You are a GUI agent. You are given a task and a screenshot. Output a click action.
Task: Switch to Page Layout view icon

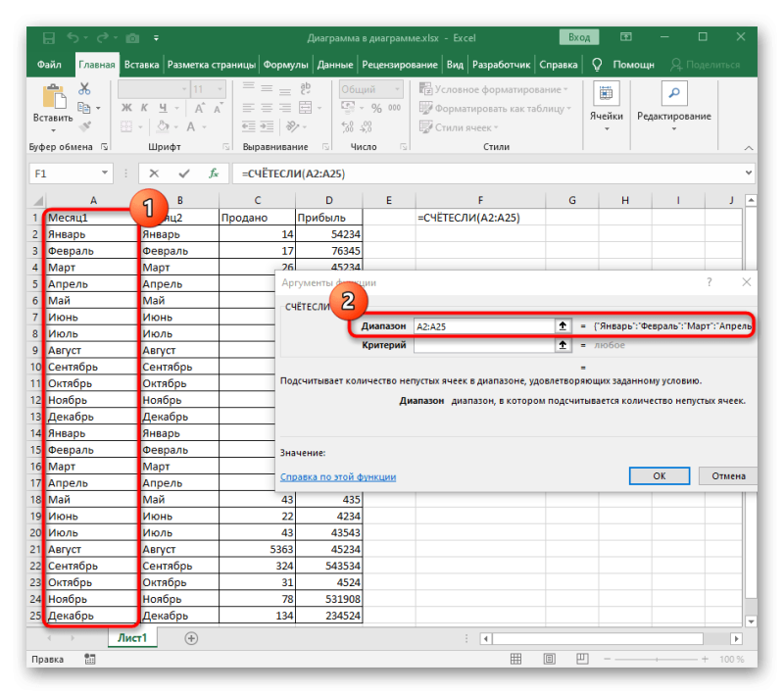click(549, 659)
